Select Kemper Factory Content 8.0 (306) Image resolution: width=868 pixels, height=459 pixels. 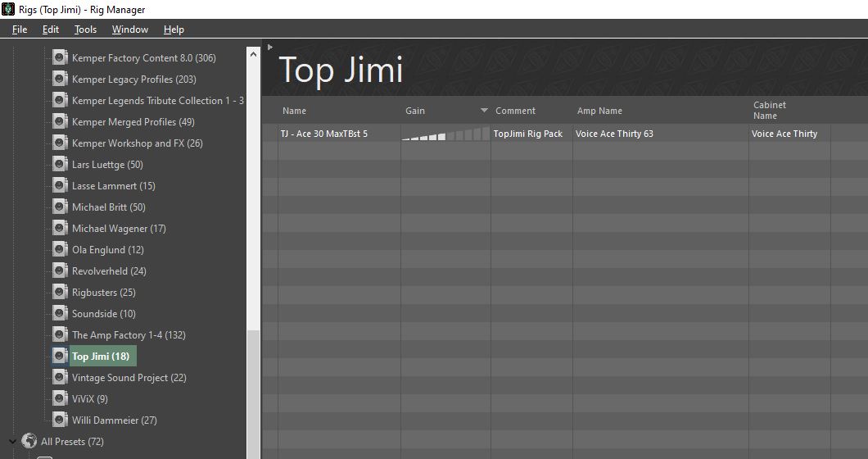[144, 57]
